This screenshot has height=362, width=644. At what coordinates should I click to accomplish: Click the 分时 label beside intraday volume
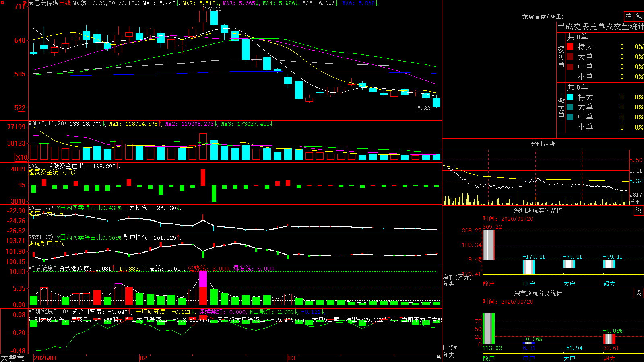pyautogui.click(x=636, y=201)
